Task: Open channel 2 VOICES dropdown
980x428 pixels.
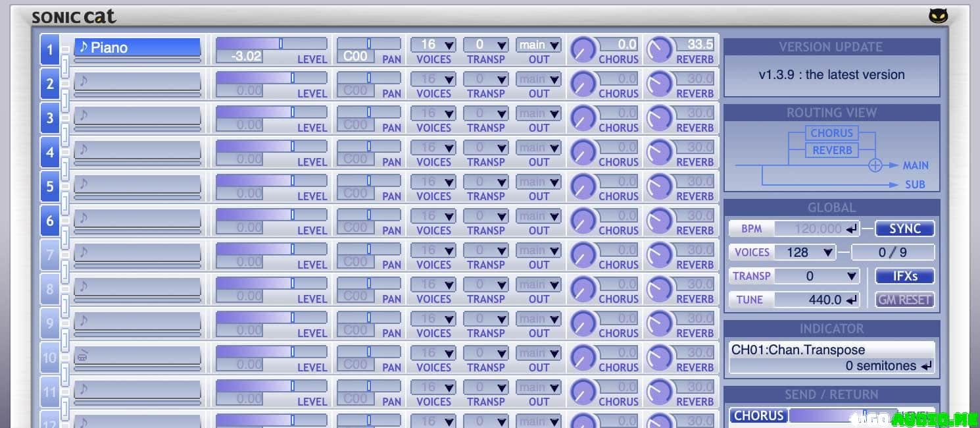Action: point(433,79)
